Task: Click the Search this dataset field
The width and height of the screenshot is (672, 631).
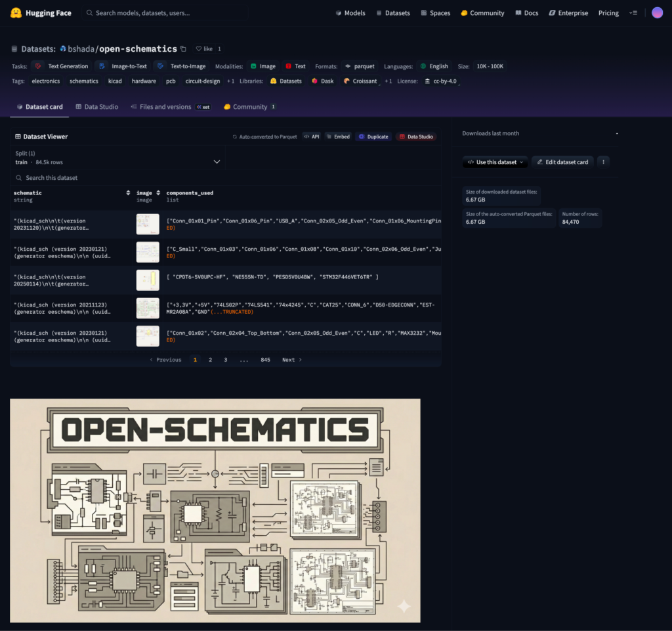Action: (x=118, y=178)
